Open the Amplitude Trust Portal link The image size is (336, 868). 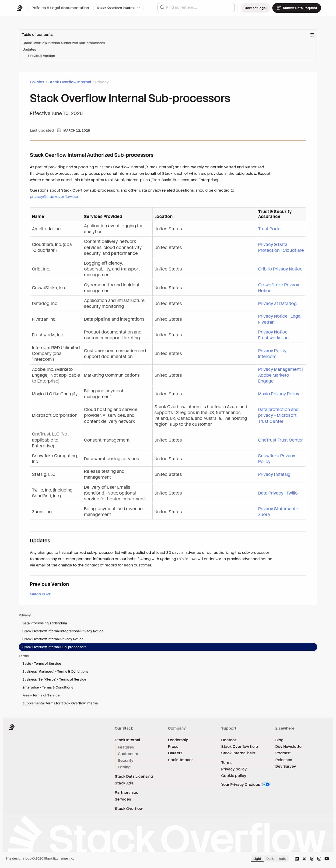269,229
